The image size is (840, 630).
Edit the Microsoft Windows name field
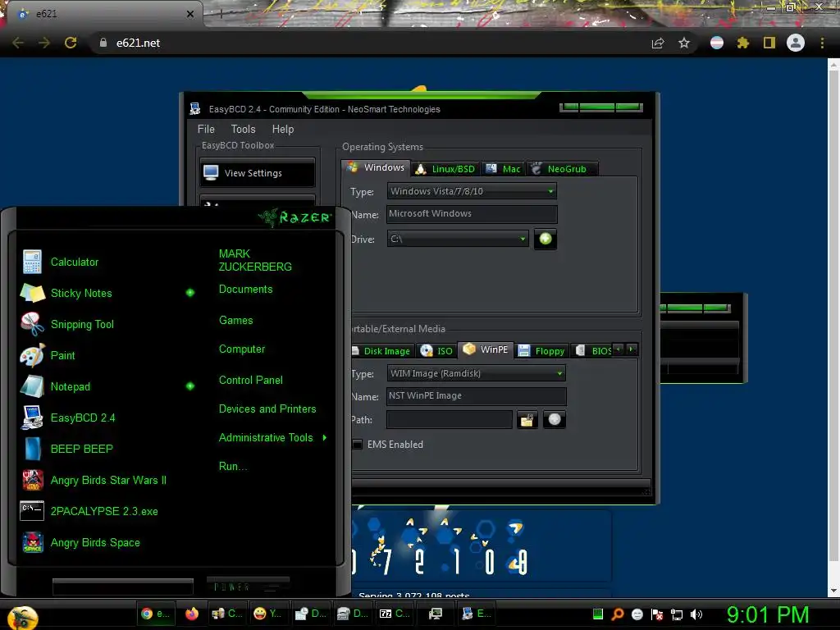(472, 214)
